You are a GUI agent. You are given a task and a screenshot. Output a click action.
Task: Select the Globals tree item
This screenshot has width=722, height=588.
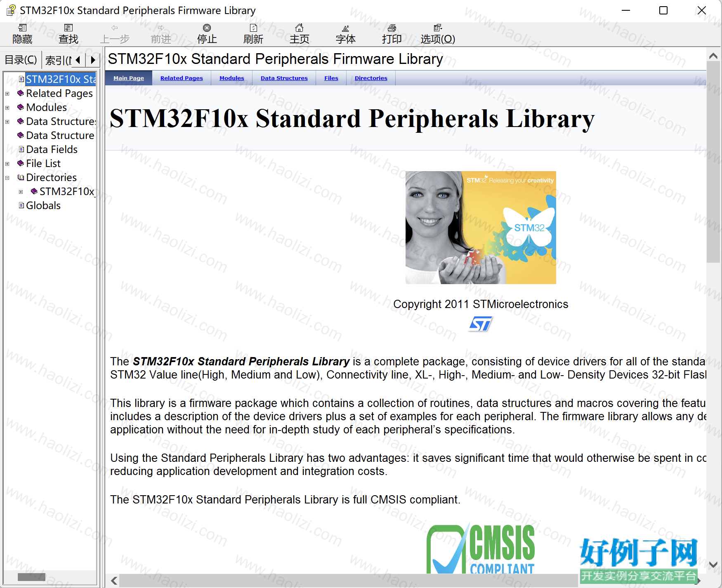click(43, 205)
